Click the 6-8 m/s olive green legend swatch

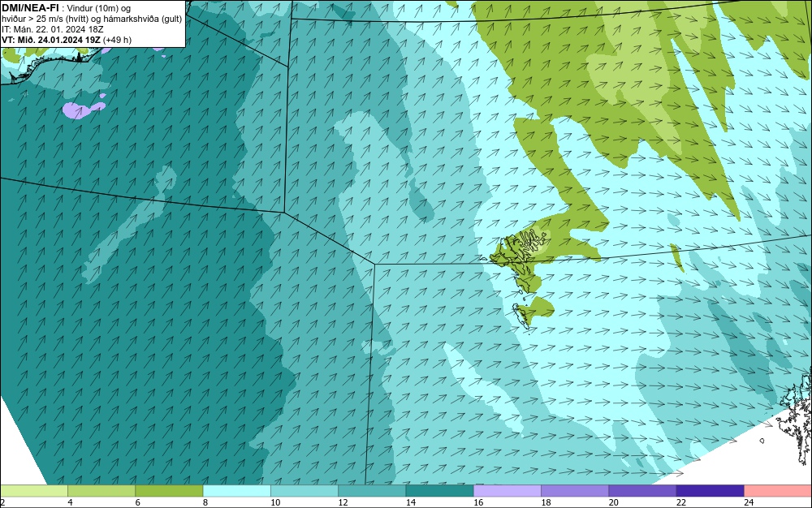click(169, 490)
